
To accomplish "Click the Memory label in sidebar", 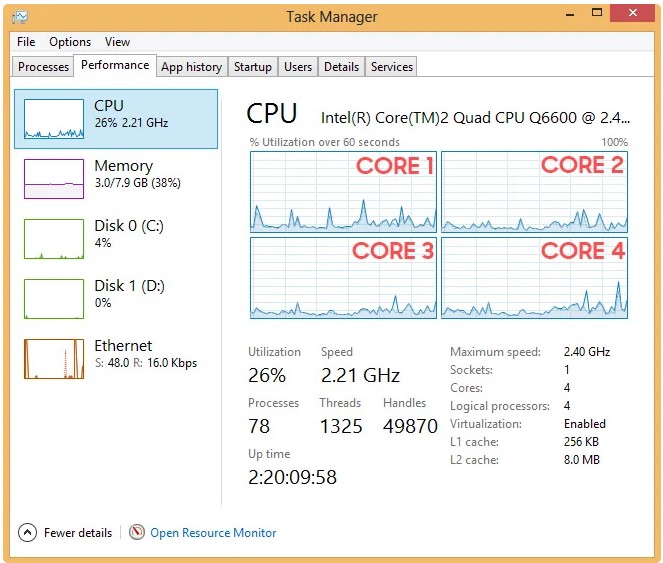I will (x=123, y=166).
